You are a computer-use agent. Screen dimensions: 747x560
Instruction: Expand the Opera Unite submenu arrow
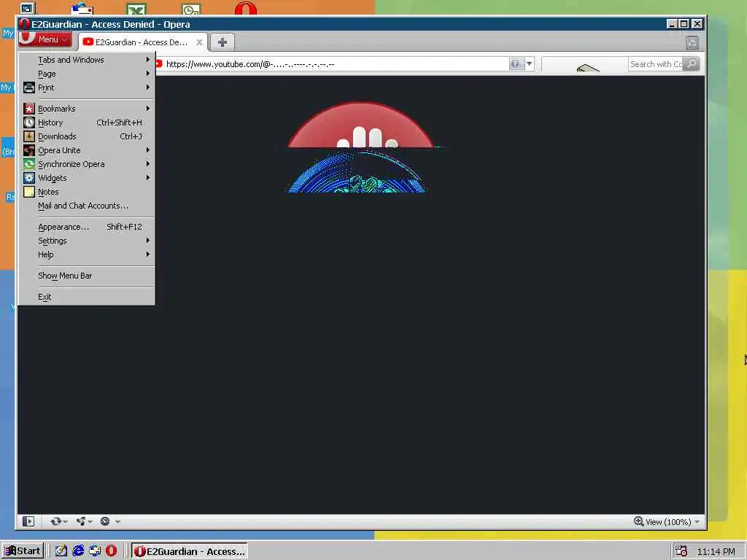click(x=147, y=150)
